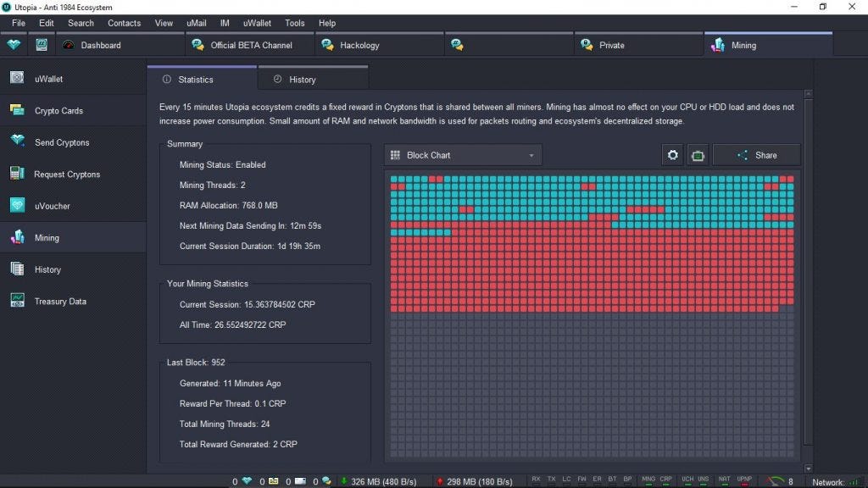Click the UPNP status indicator
Image resolution: width=868 pixels, height=488 pixels.
pyautogui.click(x=744, y=481)
